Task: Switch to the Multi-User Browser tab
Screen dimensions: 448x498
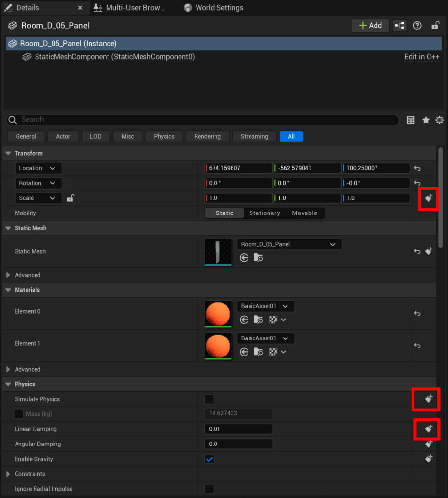Action: (x=130, y=8)
